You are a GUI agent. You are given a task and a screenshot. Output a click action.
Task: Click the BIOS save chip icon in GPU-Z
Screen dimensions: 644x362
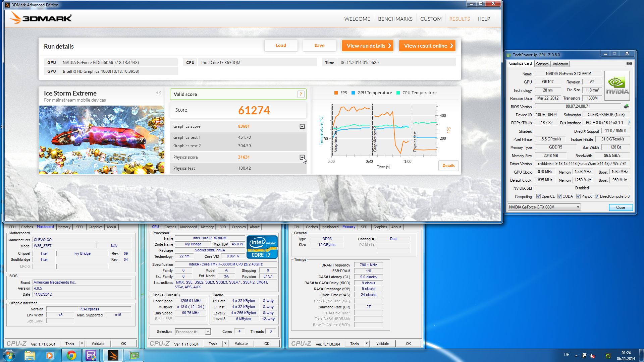626,106
